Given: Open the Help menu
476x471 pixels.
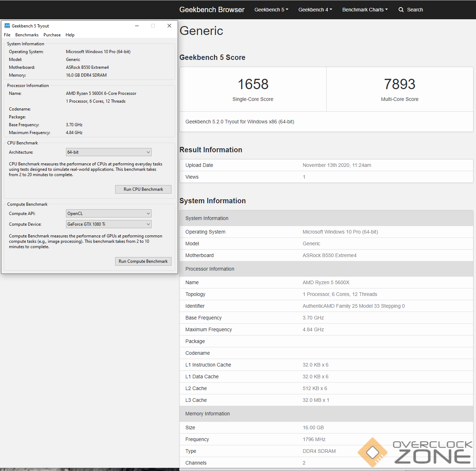Looking at the screenshot, I should pyautogui.click(x=70, y=35).
